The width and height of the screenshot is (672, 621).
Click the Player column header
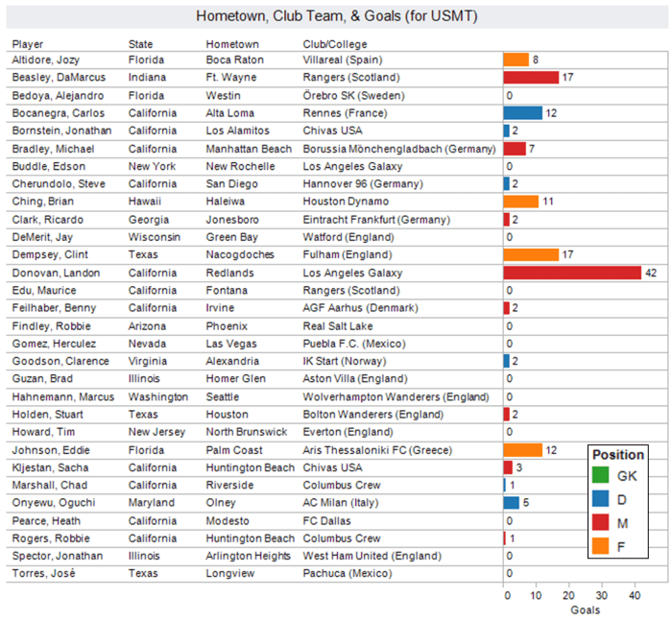click(27, 44)
